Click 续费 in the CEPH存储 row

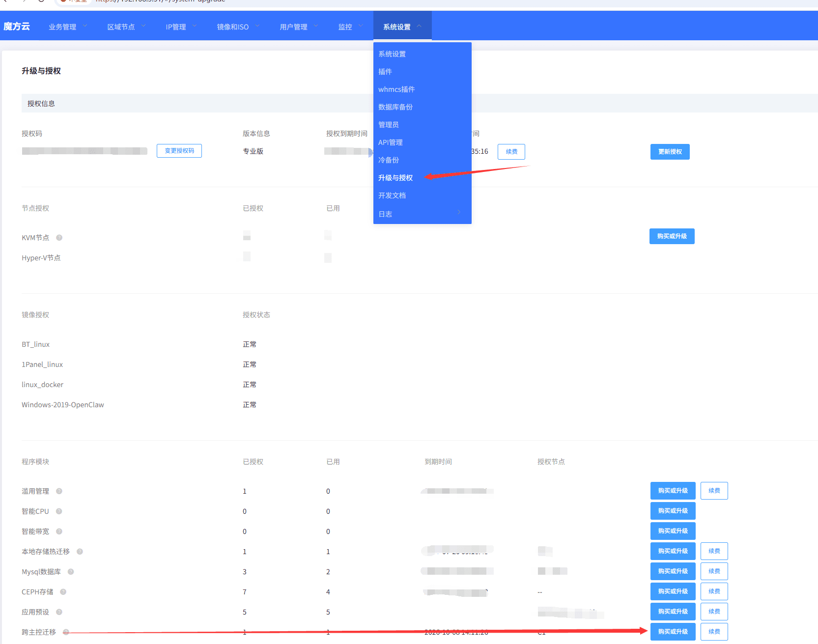click(714, 591)
